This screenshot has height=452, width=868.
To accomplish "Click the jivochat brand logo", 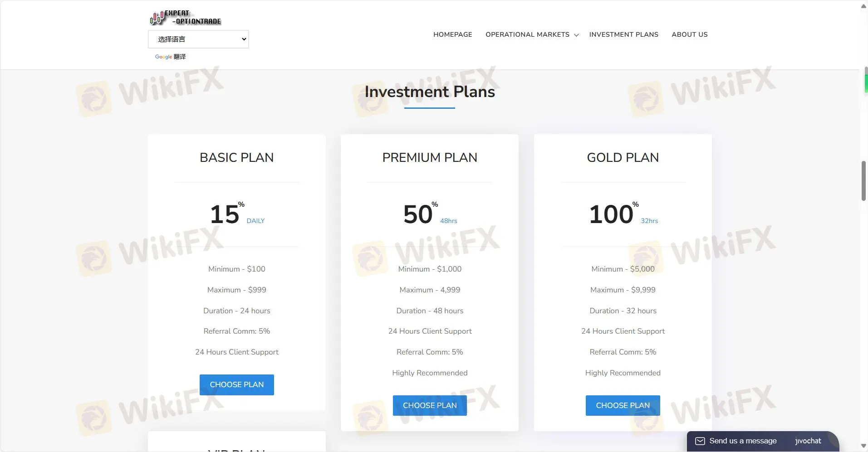I will tap(808, 441).
